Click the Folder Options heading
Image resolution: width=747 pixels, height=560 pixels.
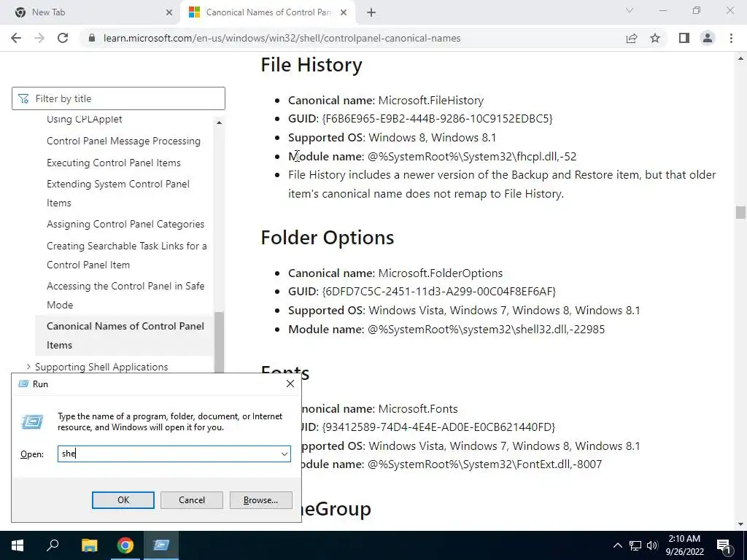pos(328,237)
